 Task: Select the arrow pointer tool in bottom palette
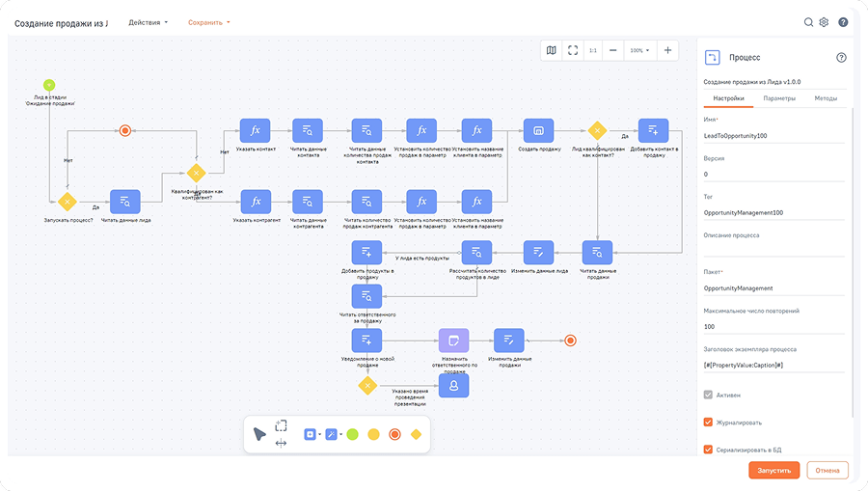259,434
